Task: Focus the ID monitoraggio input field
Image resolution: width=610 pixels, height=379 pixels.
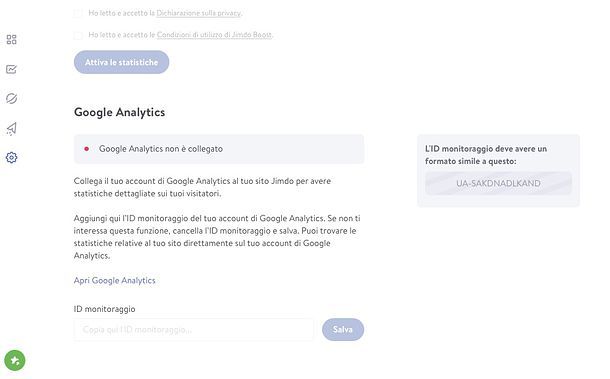Action: [194, 330]
